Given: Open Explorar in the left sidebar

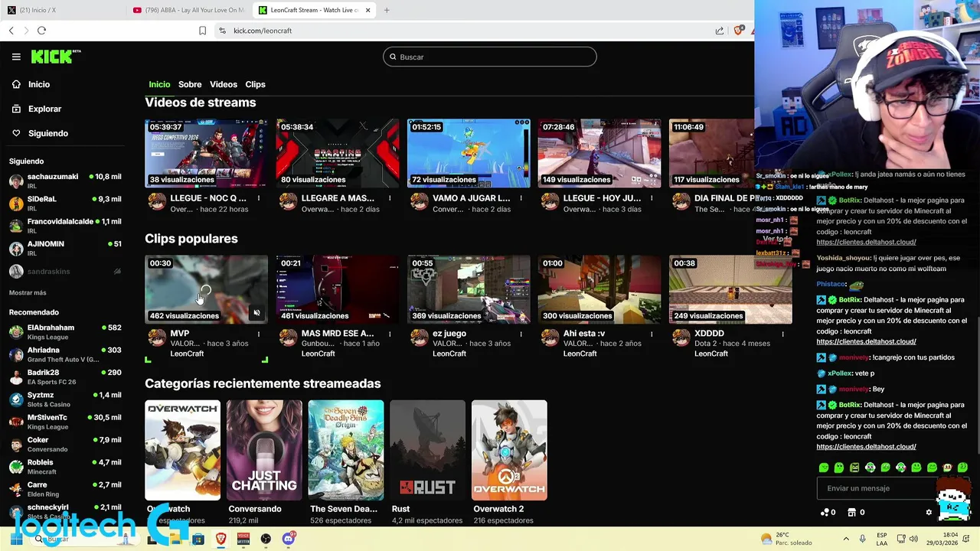Looking at the screenshot, I should [37, 109].
